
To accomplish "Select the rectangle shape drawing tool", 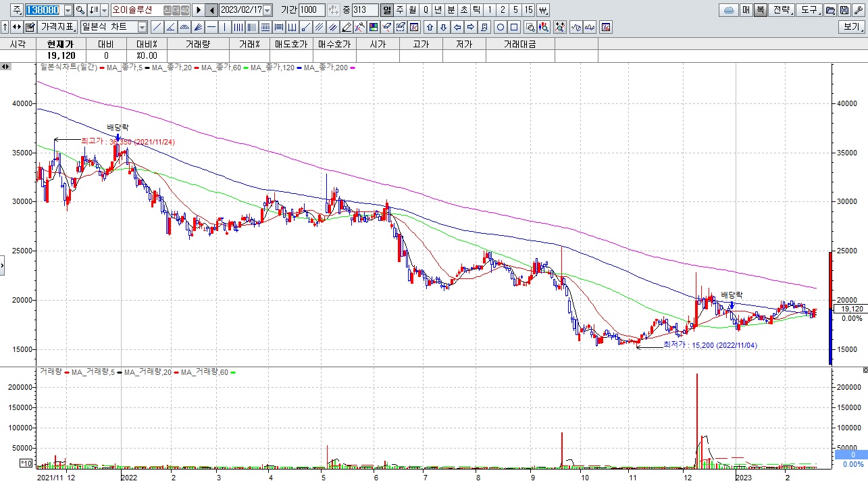I will coord(513,27).
